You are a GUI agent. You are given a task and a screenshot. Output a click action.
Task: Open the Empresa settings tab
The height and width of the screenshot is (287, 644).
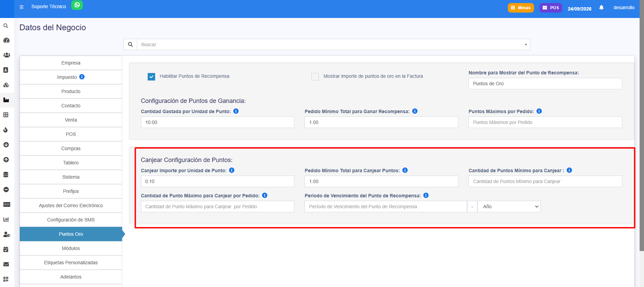[71, 63]
